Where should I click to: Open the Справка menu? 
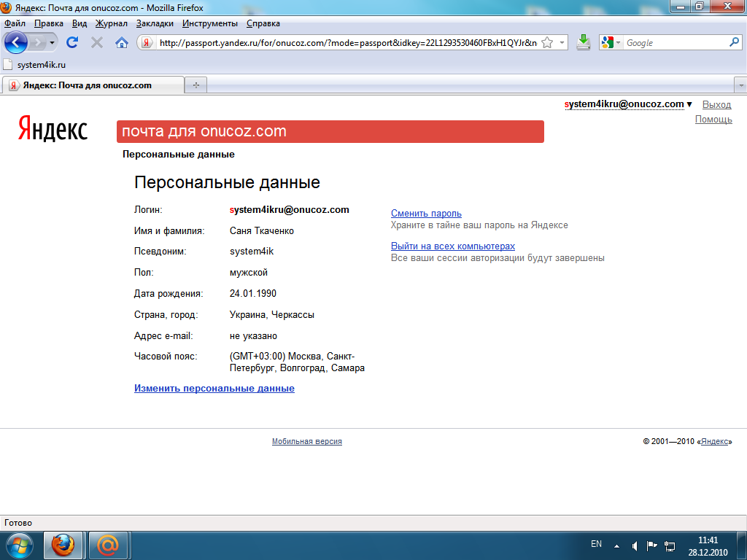click(263, 23)
